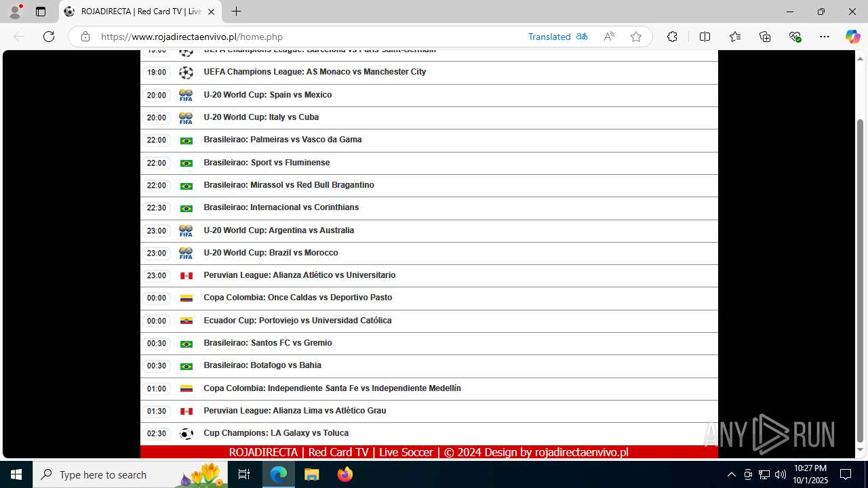Viewport: 868px width, 488px height.
Task: Close the ROJADIRECTA browser tab
Action: pos(211,12)
